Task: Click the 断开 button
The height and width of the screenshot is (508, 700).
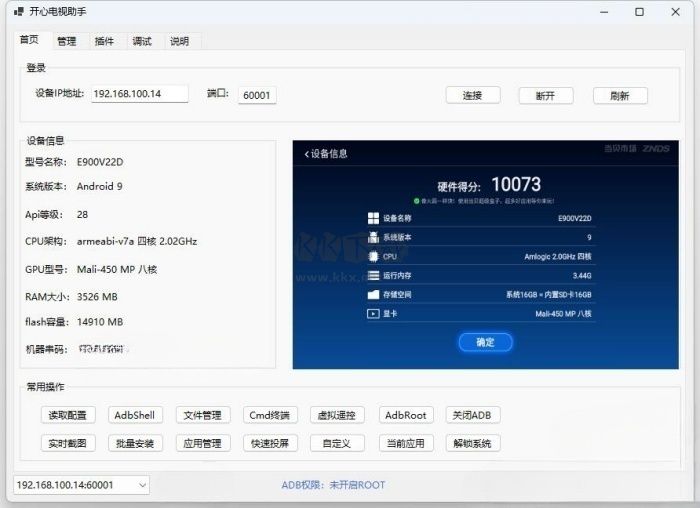Action: click(546, 96)
